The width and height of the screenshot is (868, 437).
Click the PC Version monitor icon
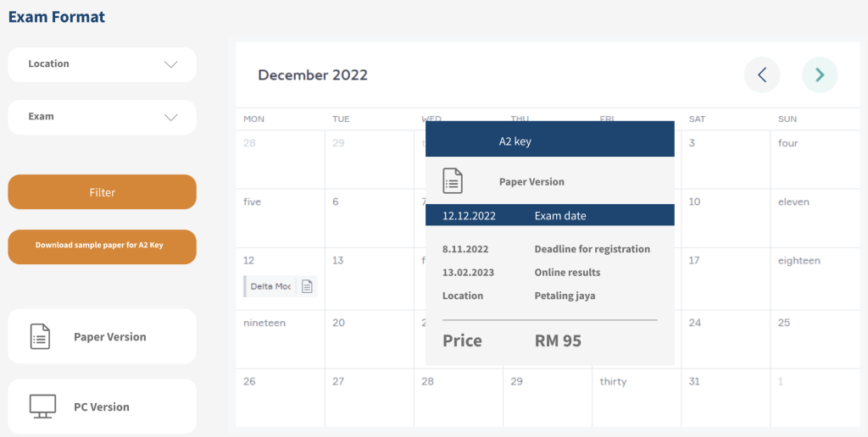point(42,407)
